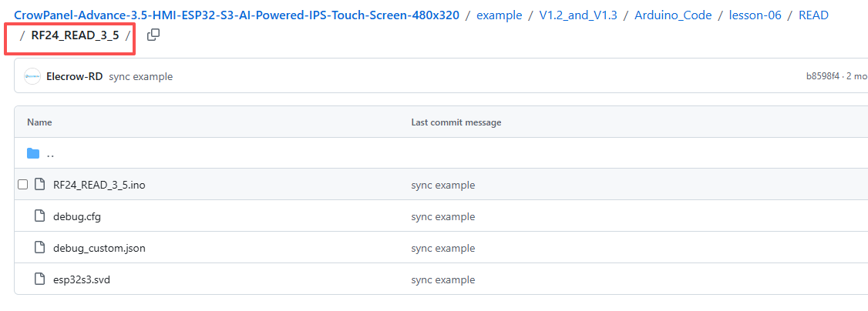
Task: Open the debug_custom.json file
Action: pyautogui.click(x=99, y=248)
